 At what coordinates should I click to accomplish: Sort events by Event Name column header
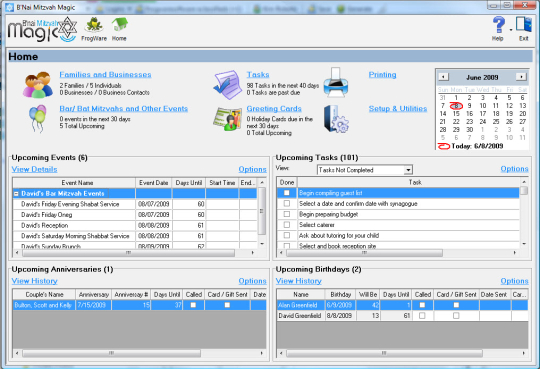[74, 183]
